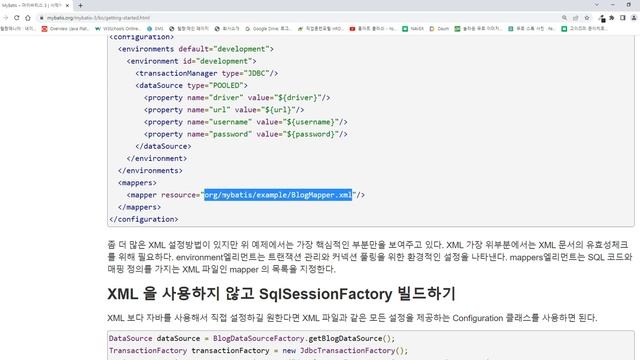Bookmark this page with the star icon
Viewport: 640px width, 360px height.
coord(587,18)
